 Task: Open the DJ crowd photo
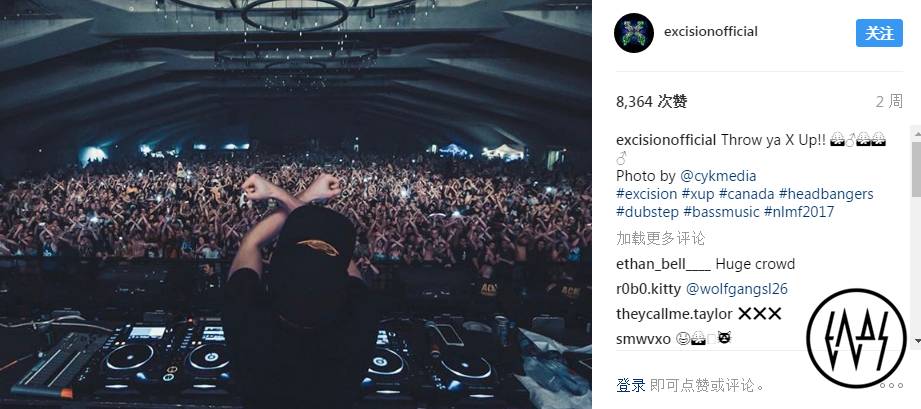click(295, 204)
